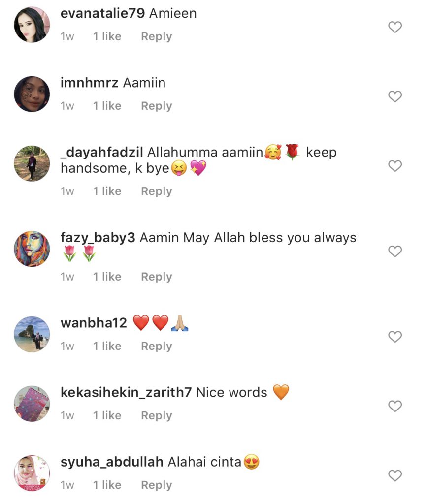Tap heart beside kekasihekin_zarith7's Nice words comment
The height and width of the screenshot is (504, 427).
[395, 406]
